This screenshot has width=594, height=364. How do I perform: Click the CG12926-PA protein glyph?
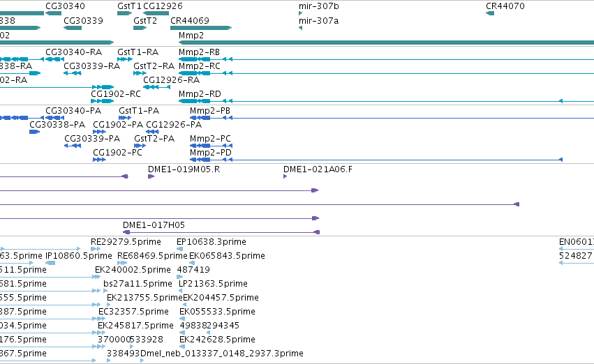coord(152,132)
